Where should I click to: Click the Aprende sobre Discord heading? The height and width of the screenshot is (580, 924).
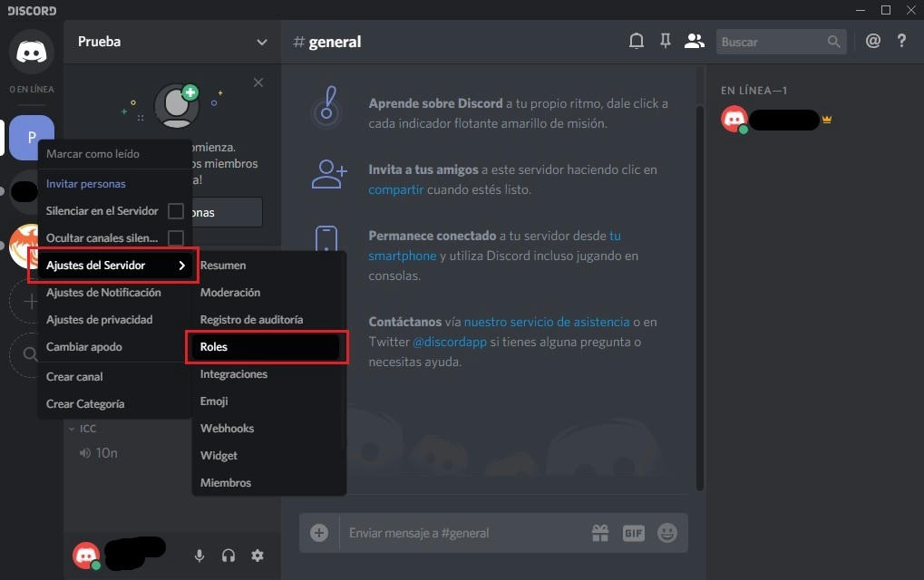pyautogui.click(x=435, y=103)
